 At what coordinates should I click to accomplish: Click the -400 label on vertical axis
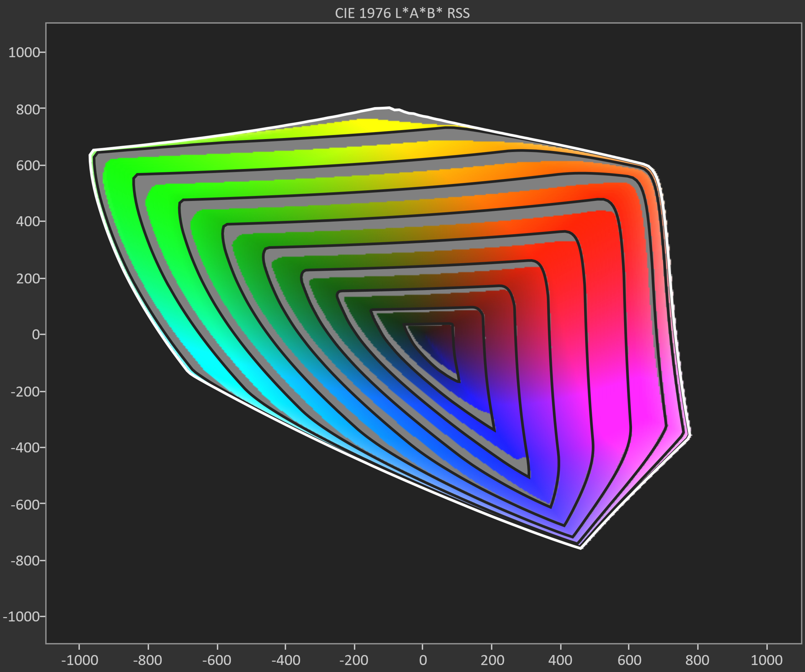click(25, 447)
